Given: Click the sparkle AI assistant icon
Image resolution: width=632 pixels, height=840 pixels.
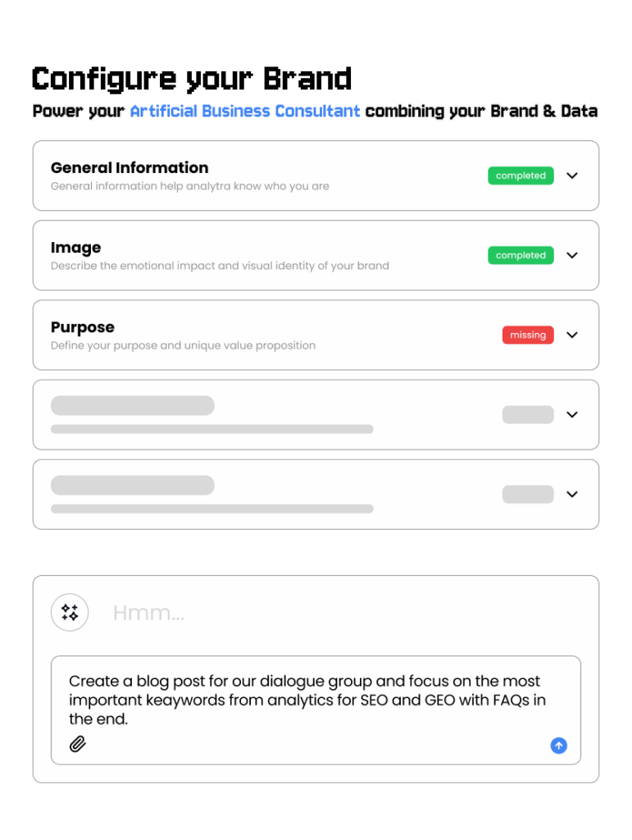Looking at the screenshot, I should 70,612.
